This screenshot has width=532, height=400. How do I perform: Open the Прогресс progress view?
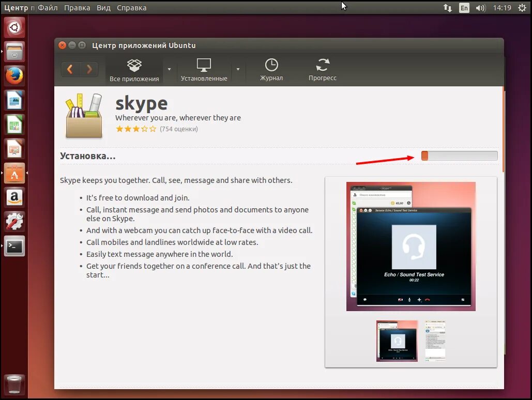(x=323, y=70)
